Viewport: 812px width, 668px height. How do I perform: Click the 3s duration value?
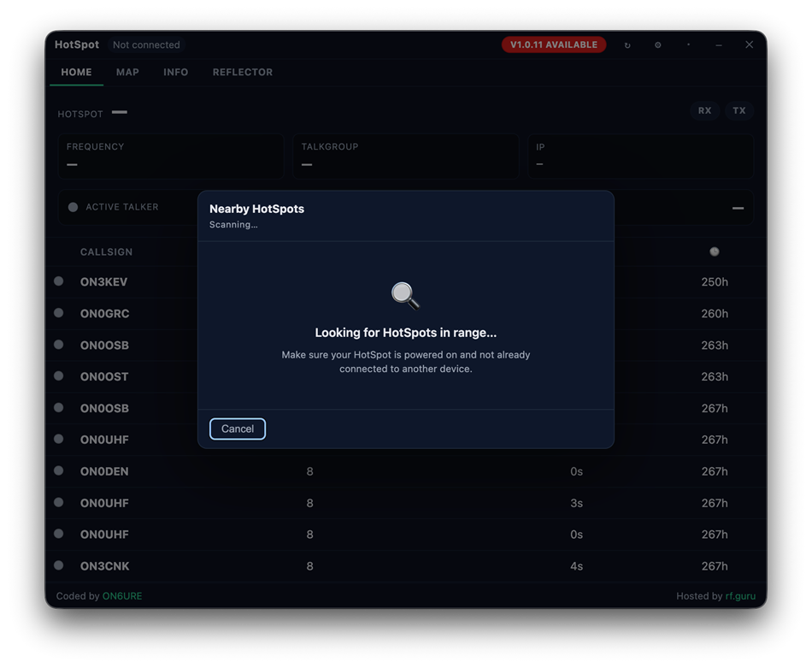pyautogui.click(x=576, y=503)
